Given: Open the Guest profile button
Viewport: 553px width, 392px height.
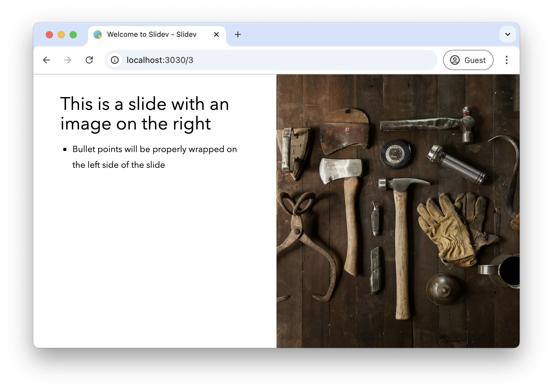Looking at the screenshot, I should pos(468,60).
